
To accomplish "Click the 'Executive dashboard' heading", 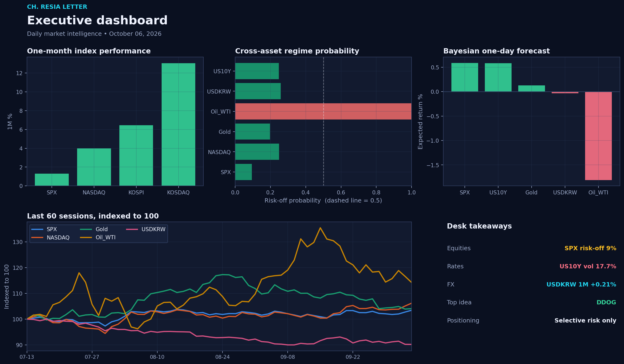I will 97,20.
